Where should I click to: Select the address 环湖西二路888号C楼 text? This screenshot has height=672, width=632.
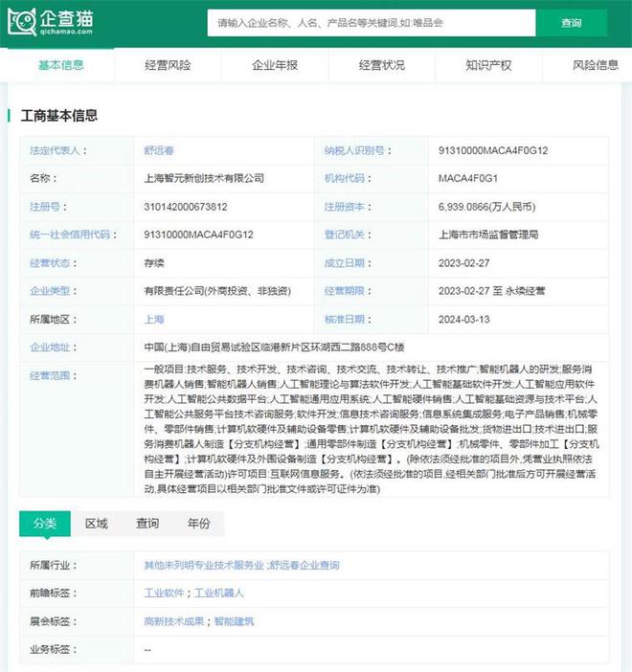(x=357, y=347)
